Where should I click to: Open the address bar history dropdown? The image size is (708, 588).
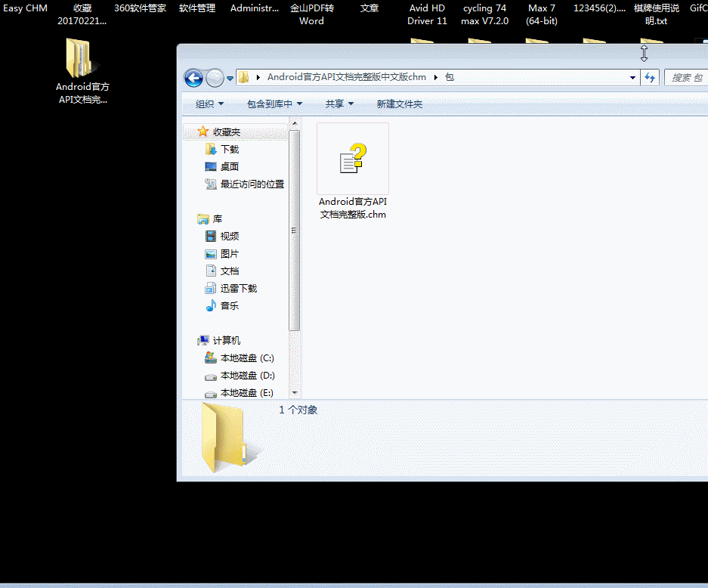(632, 78)
